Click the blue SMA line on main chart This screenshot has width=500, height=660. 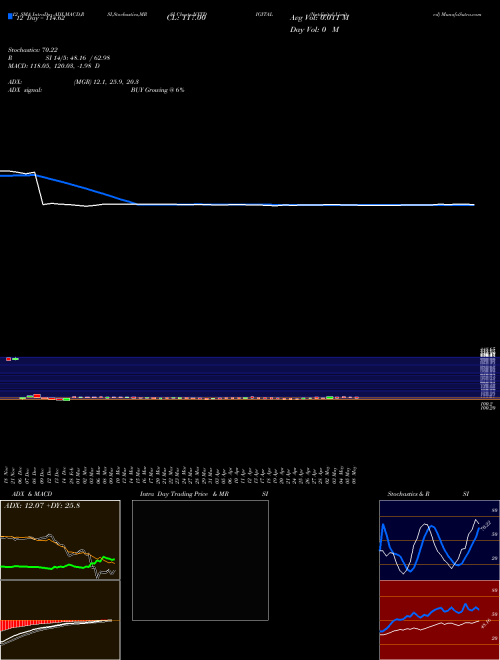tap(84, 188)
